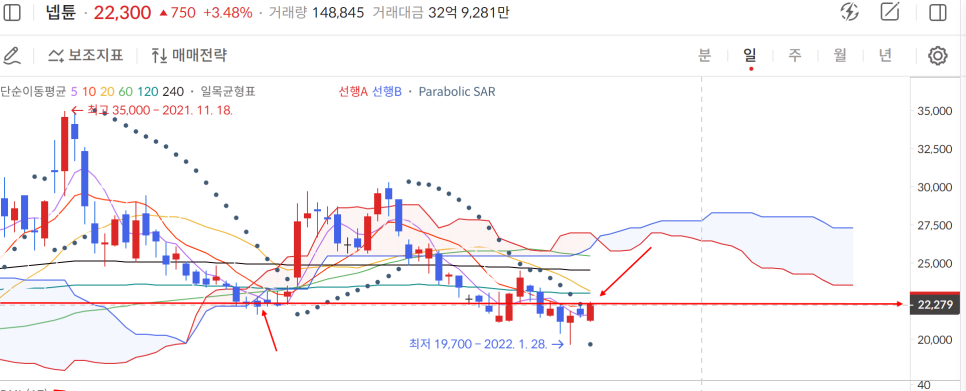Open the lightning quick-order icon
Screen dimensions: 966x391
click(850, 12)
